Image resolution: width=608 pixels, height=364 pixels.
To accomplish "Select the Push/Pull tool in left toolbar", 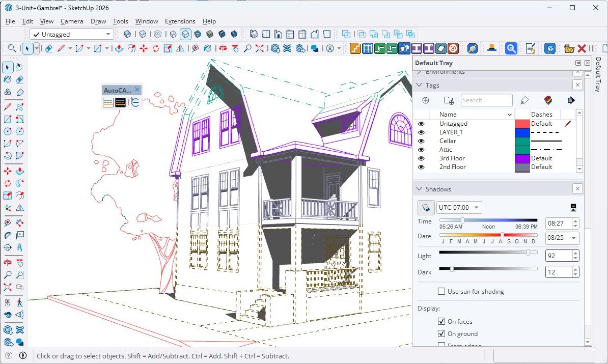I will (20, 171).
